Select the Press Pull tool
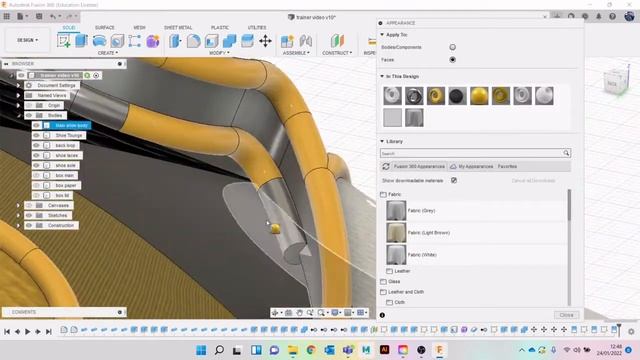Screen dimensions: 640x360 (175, 41)
